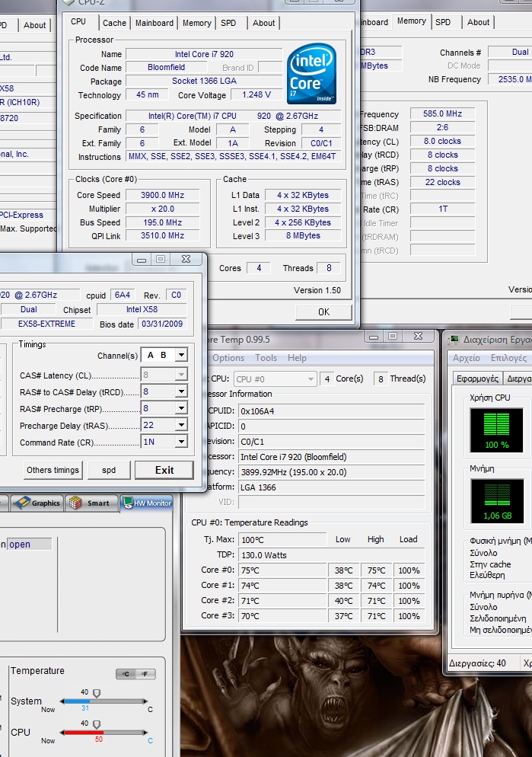The image size is (532, 757).
Task: Switch to Cache tab in front CPU-Z
Action: (x=114, y=23)
